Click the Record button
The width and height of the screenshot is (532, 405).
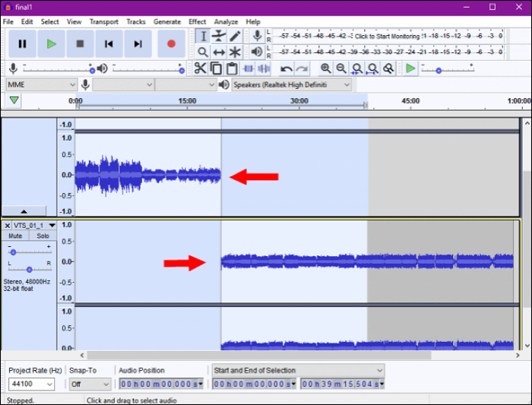171,44
